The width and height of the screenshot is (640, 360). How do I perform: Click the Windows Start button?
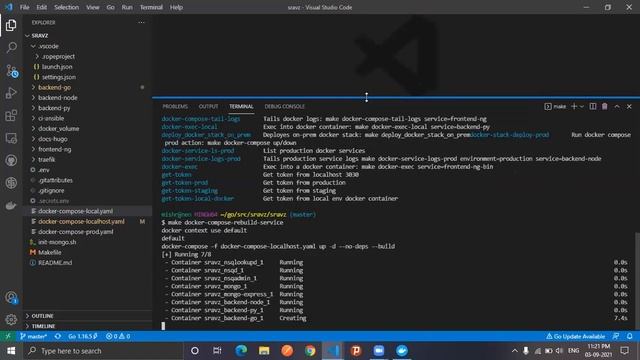tap(11, 351)
